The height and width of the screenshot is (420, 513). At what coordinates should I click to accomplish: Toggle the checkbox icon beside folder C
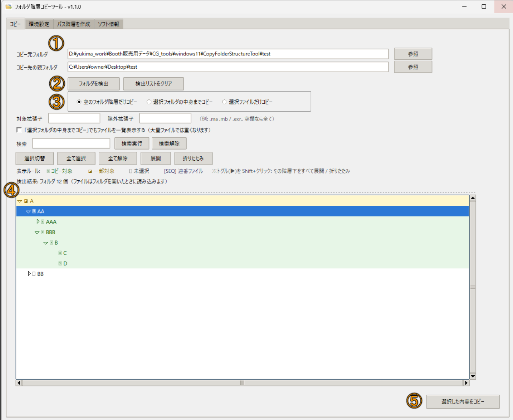(x=60, y=253)
